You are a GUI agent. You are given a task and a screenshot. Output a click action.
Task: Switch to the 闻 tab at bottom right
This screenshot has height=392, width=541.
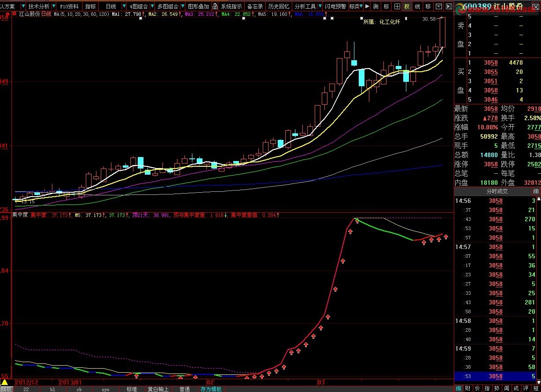click(x=507, y=388)
